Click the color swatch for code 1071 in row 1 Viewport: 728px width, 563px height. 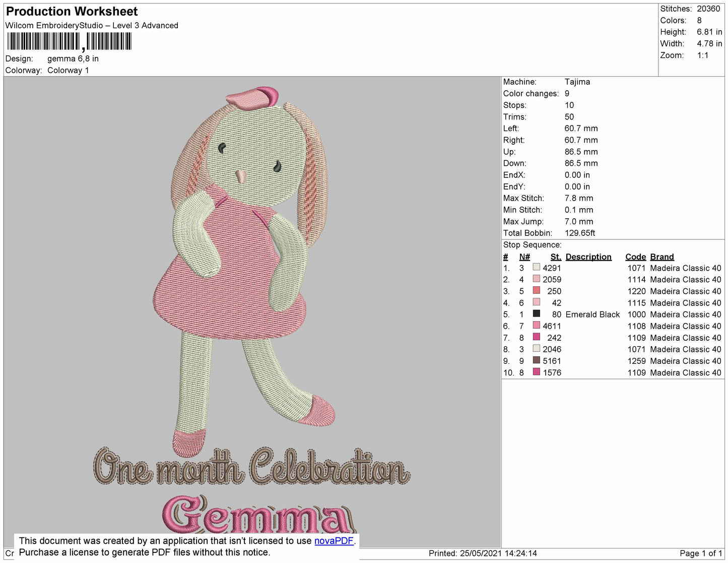(x=537, y=267)
